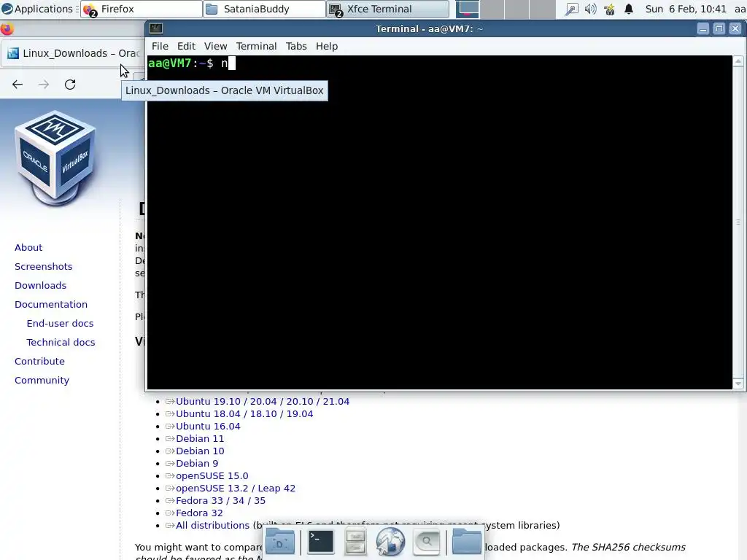The width and height of the screenshot is (747, 560).
Task: Open the Technical docs link
Action: point(61,343)
